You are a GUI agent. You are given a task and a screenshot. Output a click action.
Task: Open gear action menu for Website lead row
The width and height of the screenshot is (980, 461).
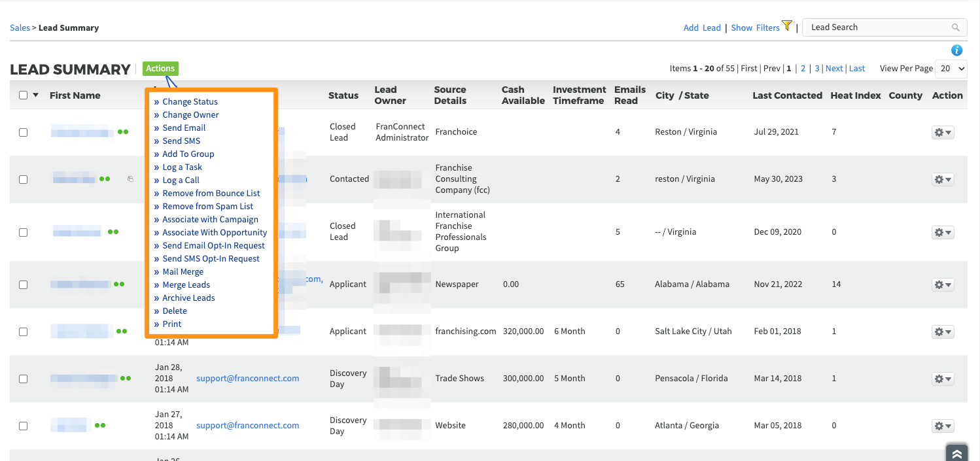pyautogui.click(x=943, y=426)
